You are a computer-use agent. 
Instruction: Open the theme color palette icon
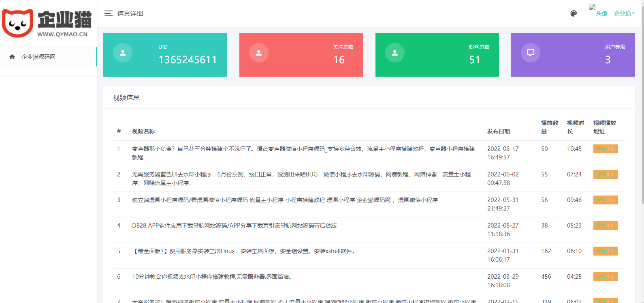coord(574,13)
